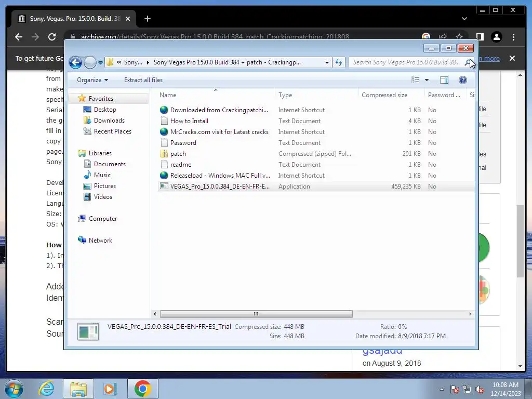Click the left scroll arrow of file list

click(x=155, y=314)
